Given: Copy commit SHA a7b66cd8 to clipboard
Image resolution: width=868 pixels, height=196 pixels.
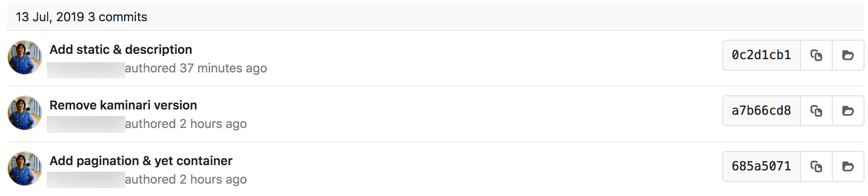Looking at the screenshot, I should coord(816,111).
